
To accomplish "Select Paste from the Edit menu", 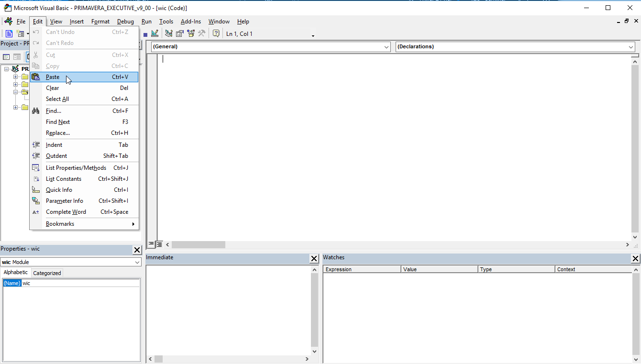I will pos(53,77).
